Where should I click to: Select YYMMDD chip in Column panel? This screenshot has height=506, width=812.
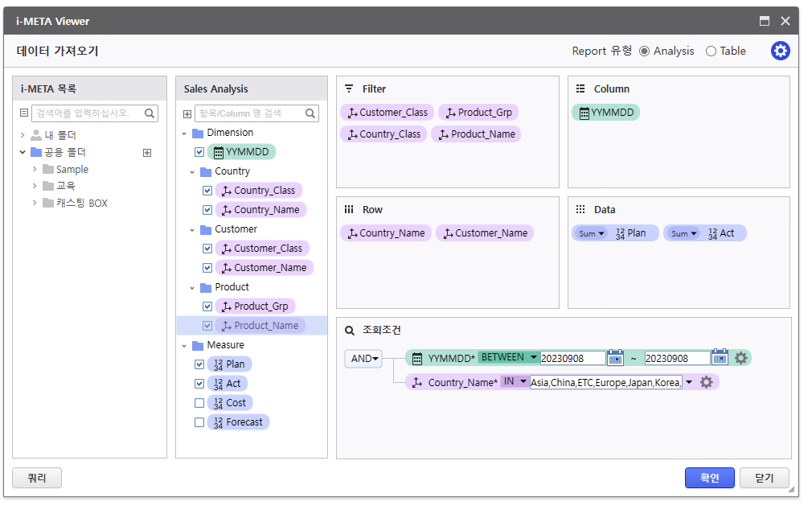click(x=606, y=113)
